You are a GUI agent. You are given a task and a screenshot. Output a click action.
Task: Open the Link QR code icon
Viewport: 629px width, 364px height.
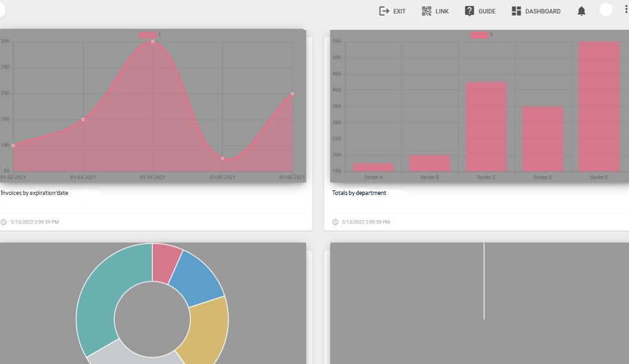point(427,11)
